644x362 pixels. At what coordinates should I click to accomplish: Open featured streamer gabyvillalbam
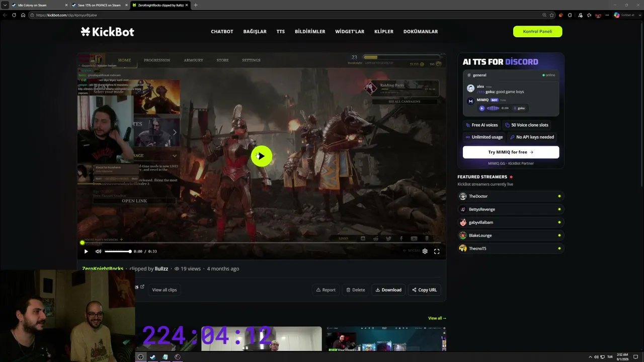(510, 222)
